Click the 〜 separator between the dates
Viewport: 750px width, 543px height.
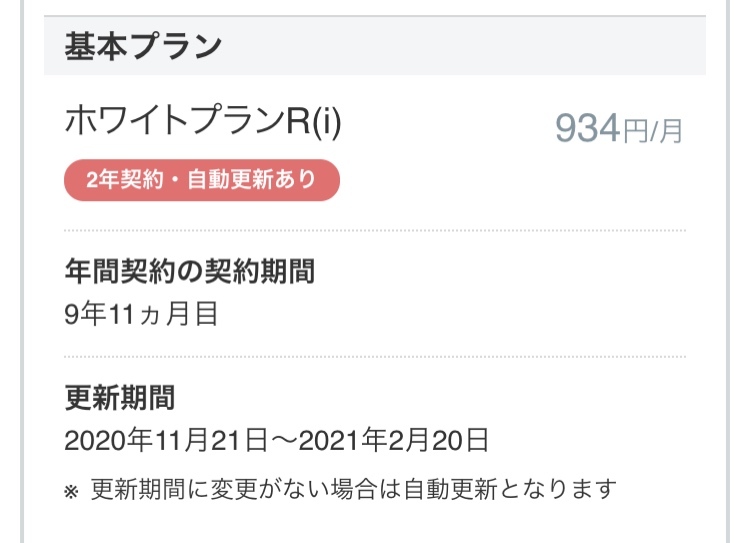coord(282,440)
